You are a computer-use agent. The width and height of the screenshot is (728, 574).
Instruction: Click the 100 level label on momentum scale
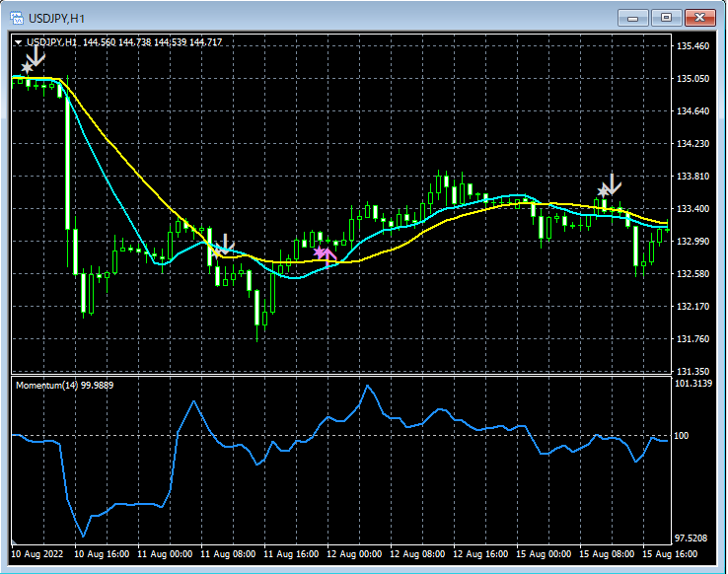681,435
